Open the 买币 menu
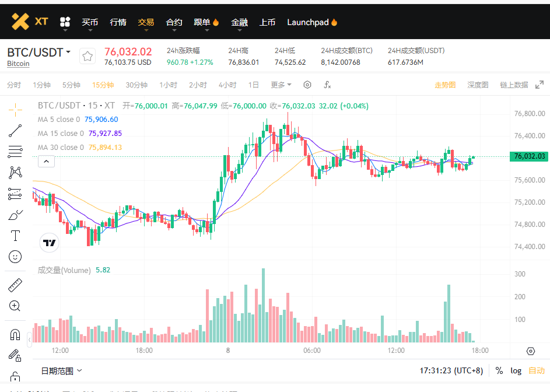 click(x=90, y=23)
